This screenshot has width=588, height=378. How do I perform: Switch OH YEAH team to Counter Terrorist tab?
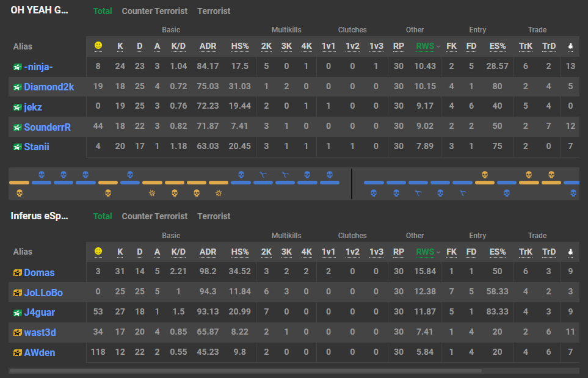[x=154, y=11]
